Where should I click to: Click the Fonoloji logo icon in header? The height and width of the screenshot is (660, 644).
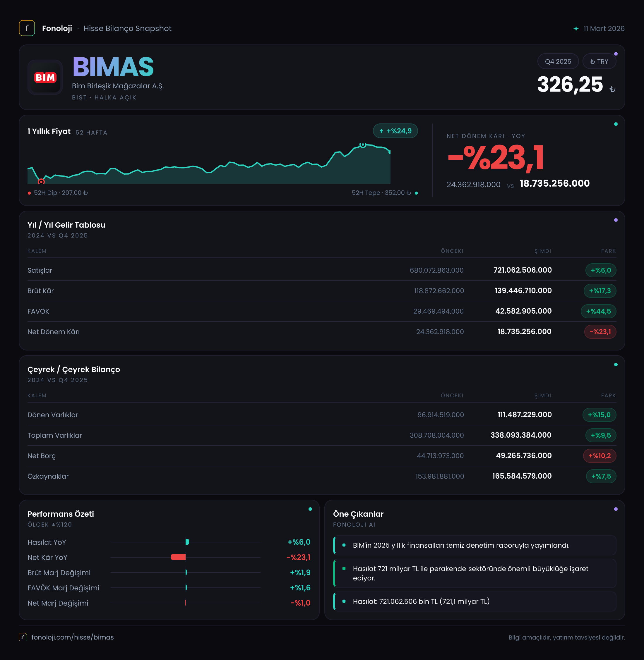click(x=27, y=28)
